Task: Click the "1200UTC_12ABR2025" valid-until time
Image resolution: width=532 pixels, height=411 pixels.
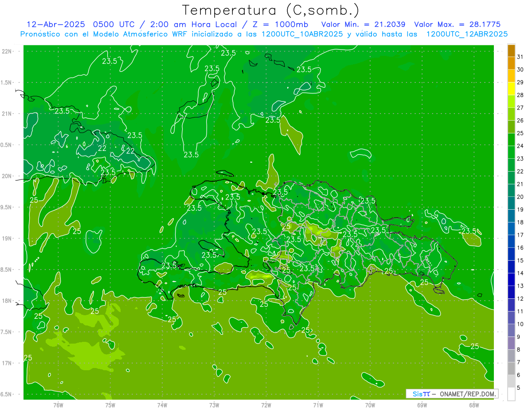Action: pyautogui.click(x=467, y=34)
